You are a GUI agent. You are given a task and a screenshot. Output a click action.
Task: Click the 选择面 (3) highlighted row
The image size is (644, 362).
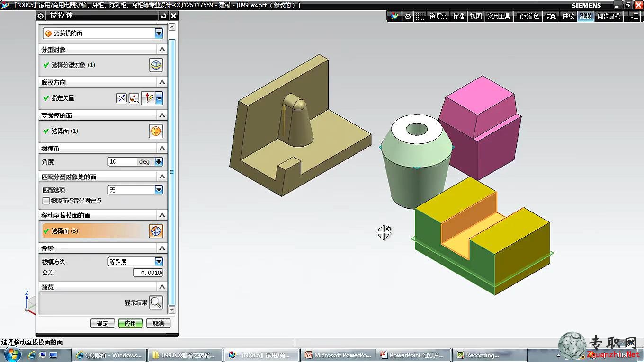94,231
